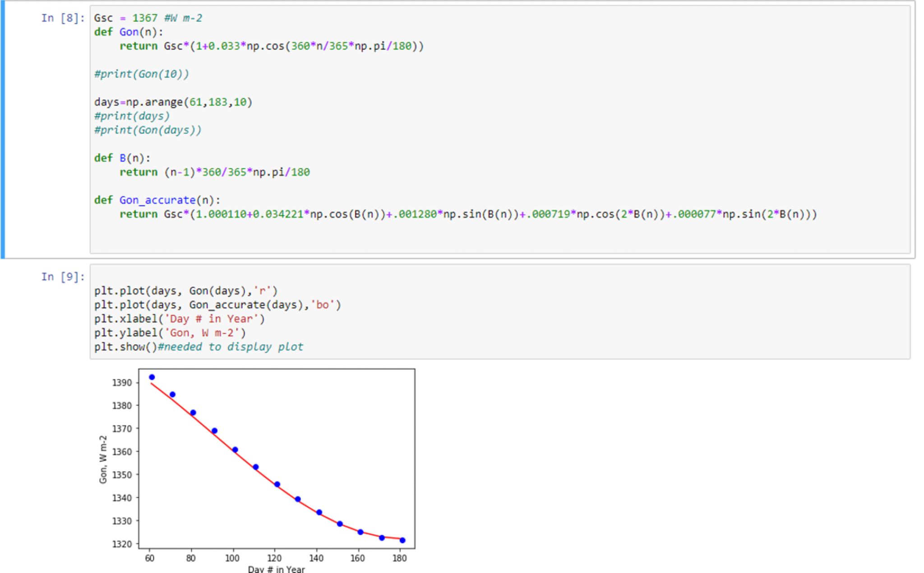Click the 'def Gon_accurate(n):' line

pyautogui.click(x=157, y=200)
